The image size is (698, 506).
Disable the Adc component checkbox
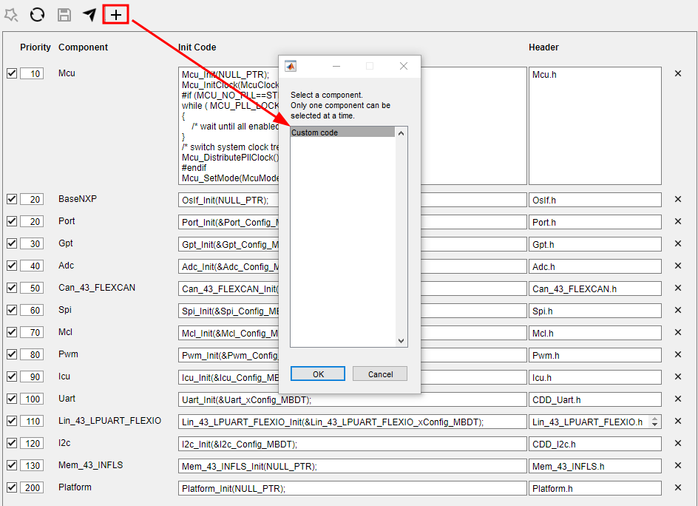[12, 266]
